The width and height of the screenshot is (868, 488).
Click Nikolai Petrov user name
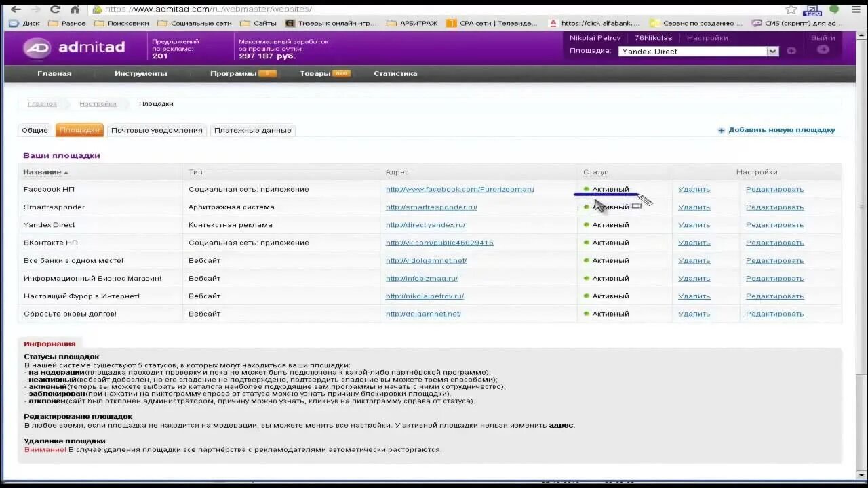coord(595,38)
